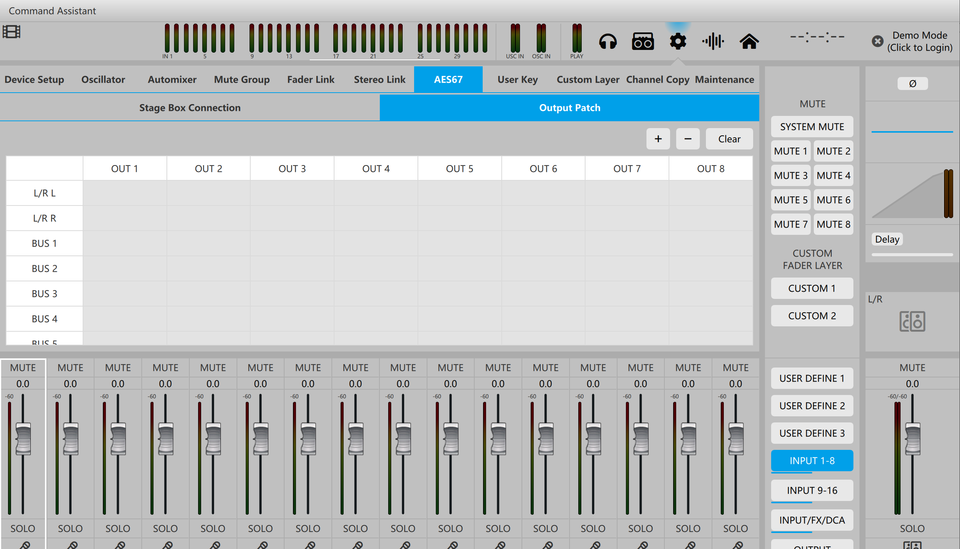Click the OUT 1 cell for BUS 1
Image resolution: width=960 pixels, height=549 pixels.
124,243
